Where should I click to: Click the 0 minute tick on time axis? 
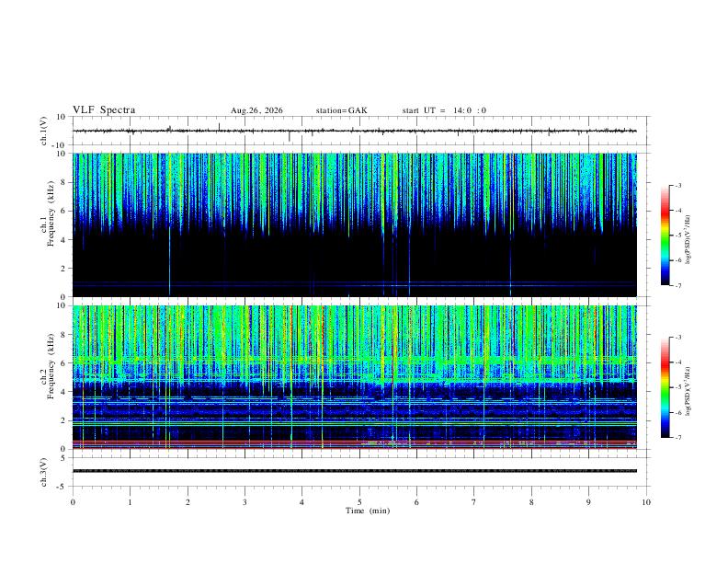[x=73, y=502]
